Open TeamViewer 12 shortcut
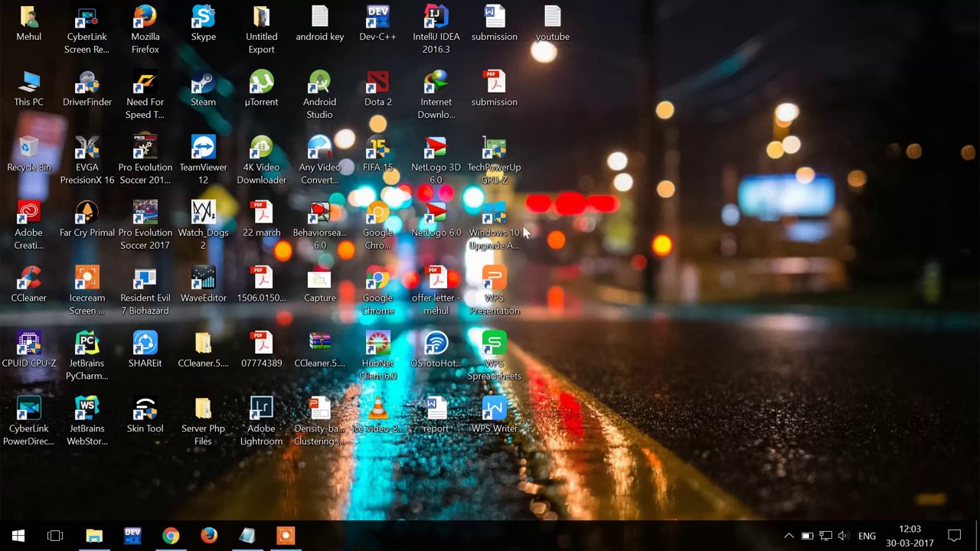This screenshot has height=551, width=980. coord(203,160)
